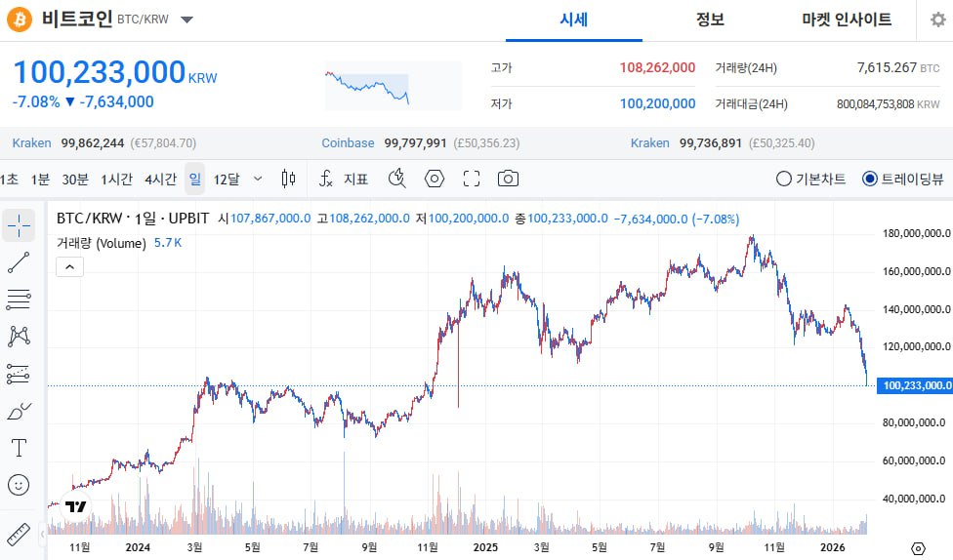Pick the XABCD pattern tool

[x=19, y=336]
